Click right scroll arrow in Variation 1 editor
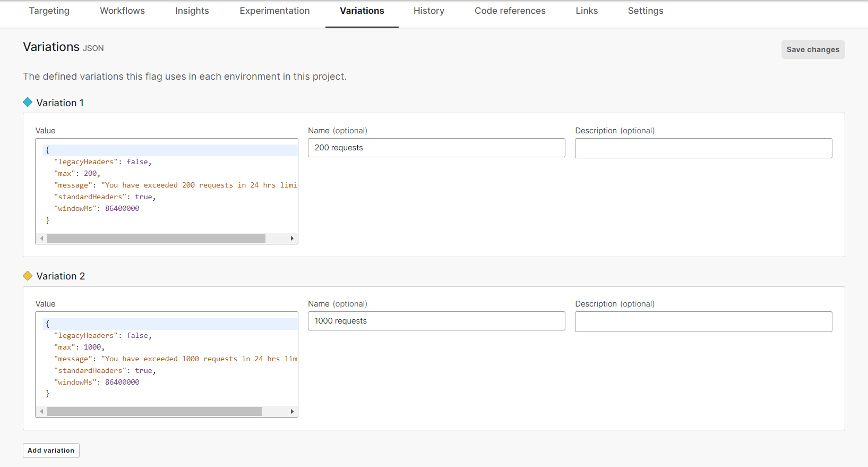Image resolution: width=868 pixels, height=467 pixels. (x=292, y=239)
